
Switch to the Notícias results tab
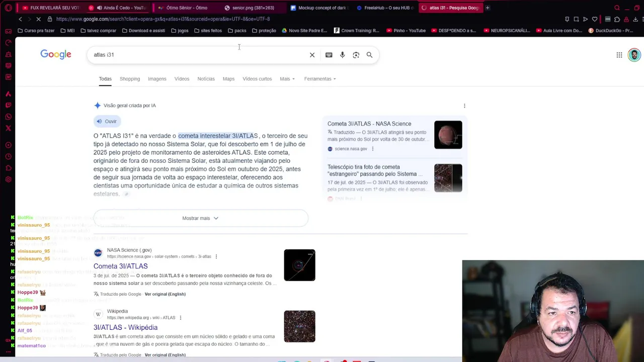206,79
